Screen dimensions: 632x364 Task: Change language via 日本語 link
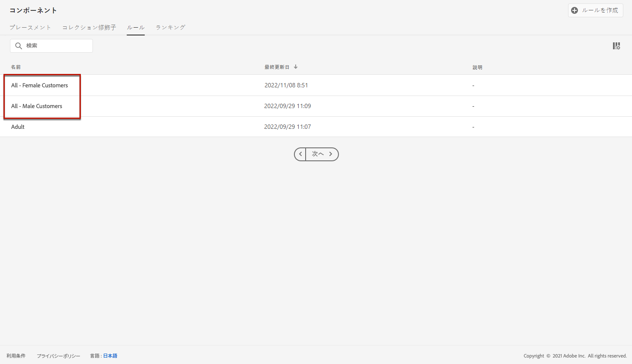pos(110,356)
